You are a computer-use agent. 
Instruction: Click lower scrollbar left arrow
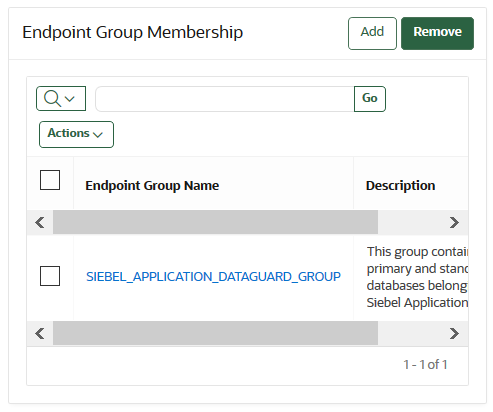(40, 333)
